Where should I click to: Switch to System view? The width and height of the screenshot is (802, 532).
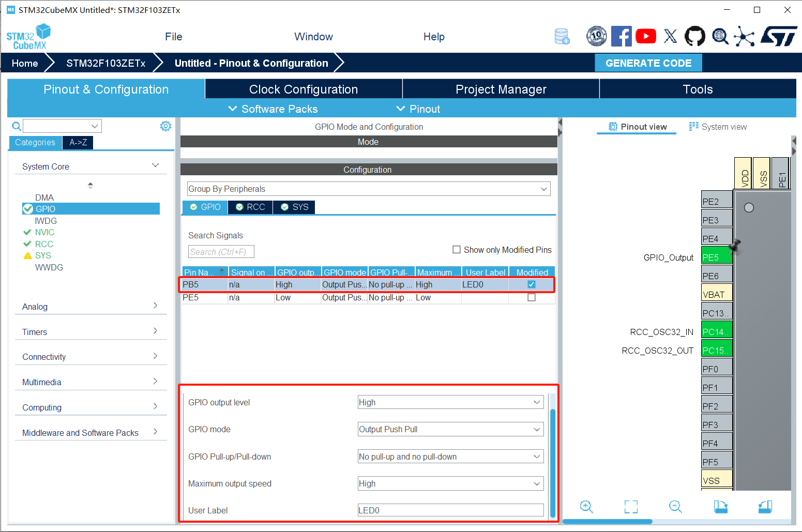coord(718,127)
